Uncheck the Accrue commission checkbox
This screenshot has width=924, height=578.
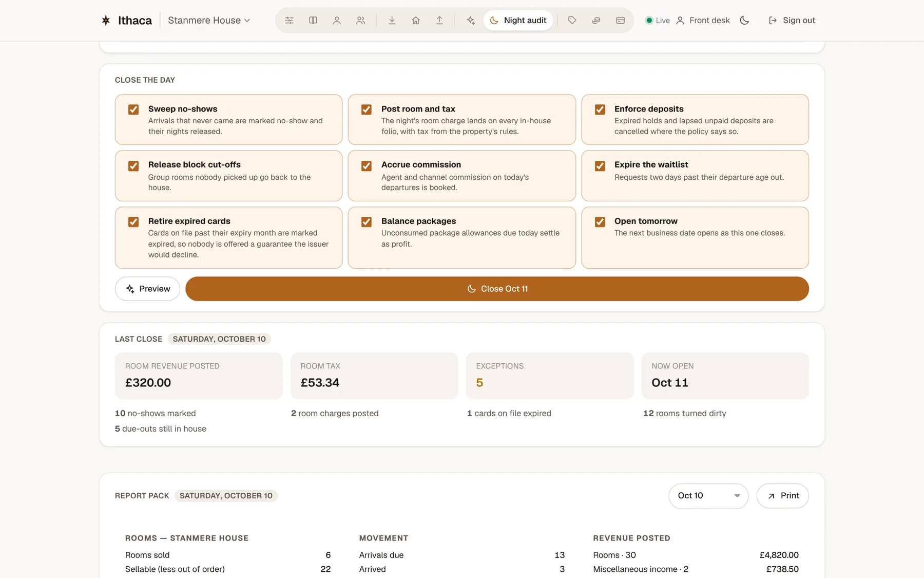[367, 166]
